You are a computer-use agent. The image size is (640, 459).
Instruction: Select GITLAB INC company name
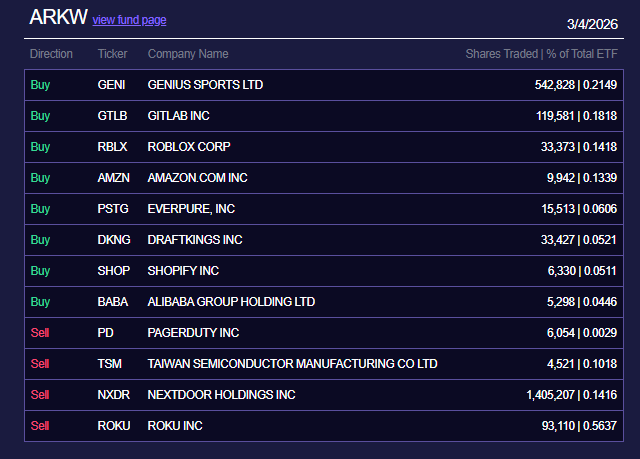coord(178,116)
